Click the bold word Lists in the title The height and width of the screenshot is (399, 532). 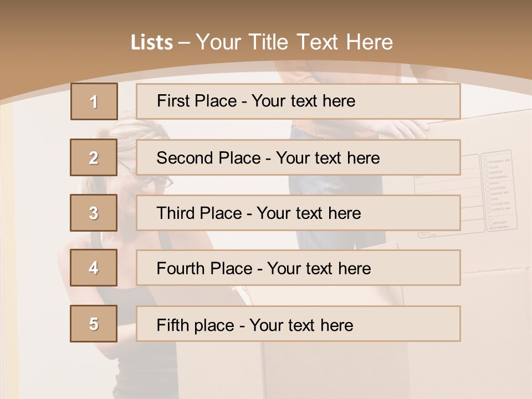coord(152,43)
